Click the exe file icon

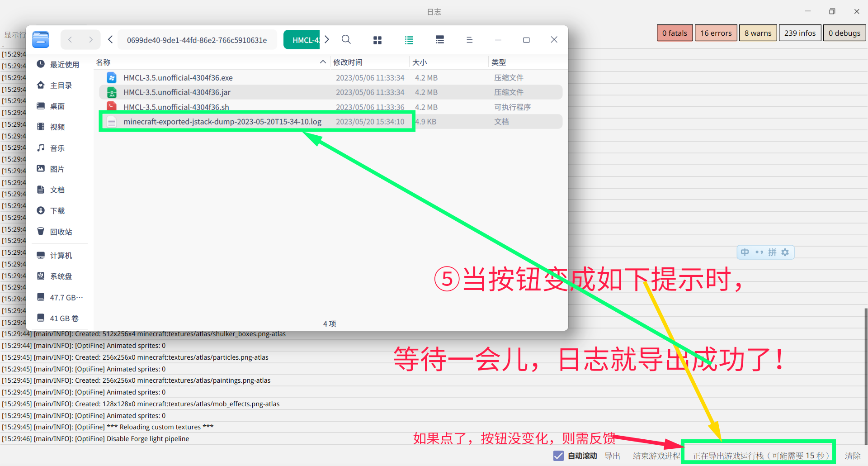[x=112, y=78]
